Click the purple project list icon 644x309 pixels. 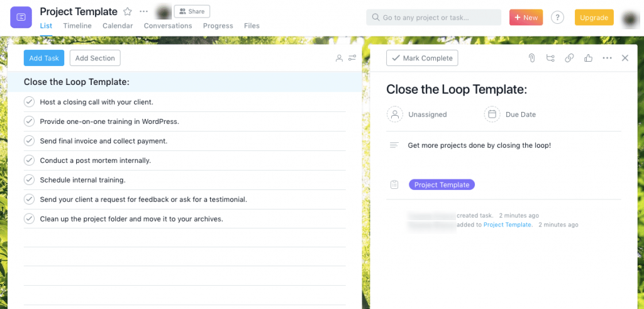(x=21, y=17)
